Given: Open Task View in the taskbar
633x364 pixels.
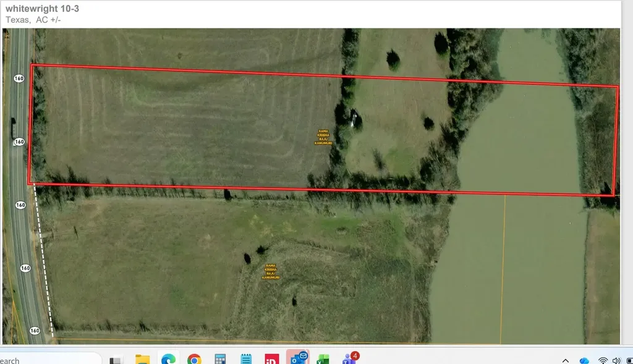Looking at the screenshot, I should tap(116, 360).
